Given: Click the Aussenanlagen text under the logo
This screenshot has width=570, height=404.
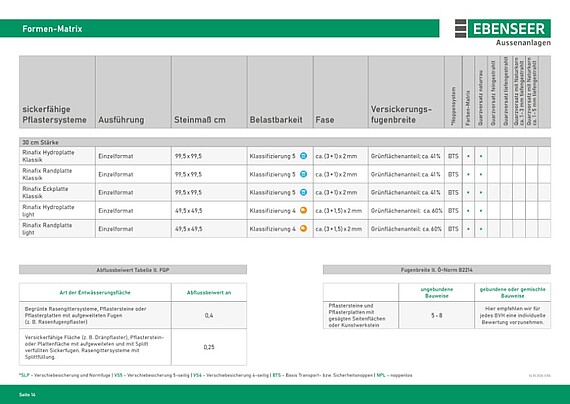Looking at the screenshot, I should 523,43.
